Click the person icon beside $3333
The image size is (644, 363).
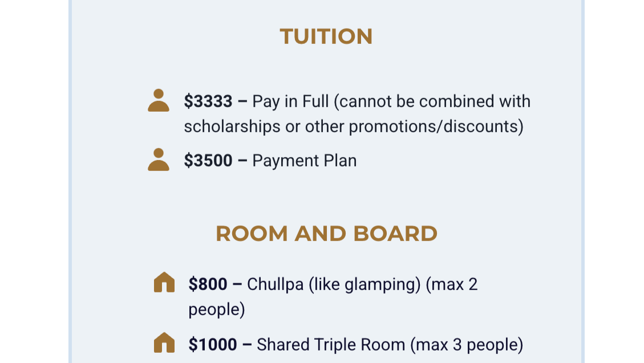click(x=159, y=100)
